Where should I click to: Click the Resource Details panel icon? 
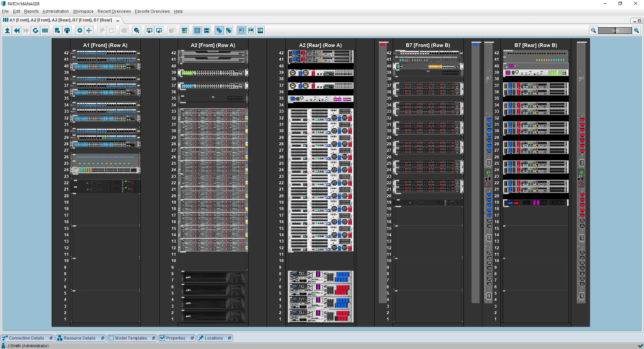click(x=60, y=338)
